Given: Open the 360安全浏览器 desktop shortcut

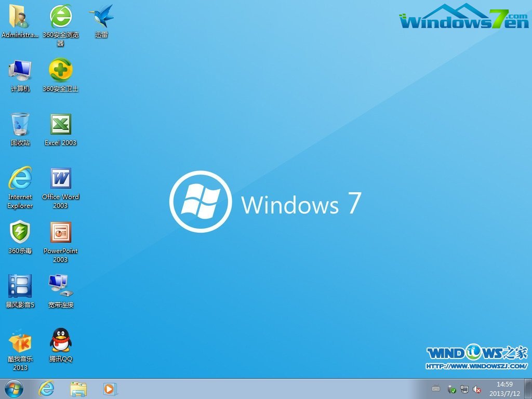Looking at the screenshot, I should 61,17.
